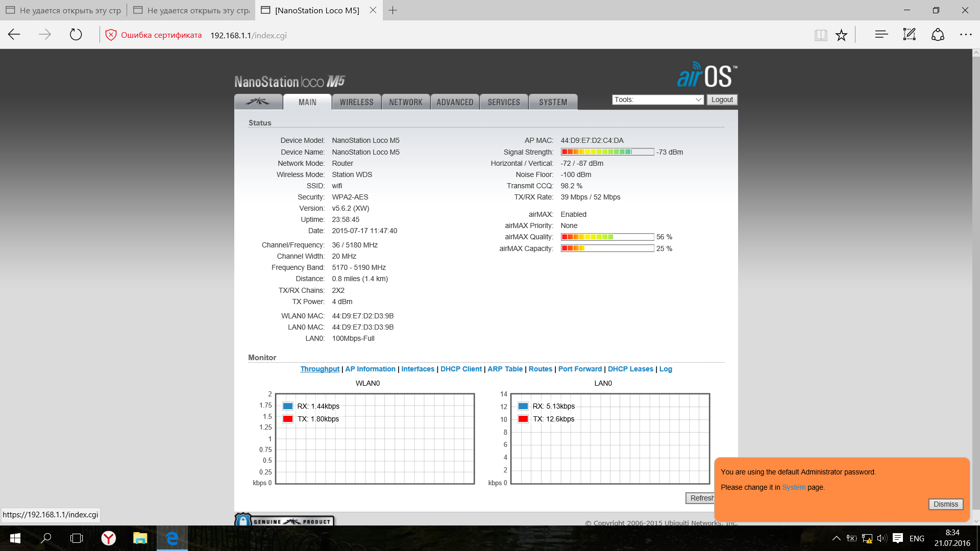Open the Routes link
Image resolution: width=980 pixels, height=551 pixels.
(540, 369)
